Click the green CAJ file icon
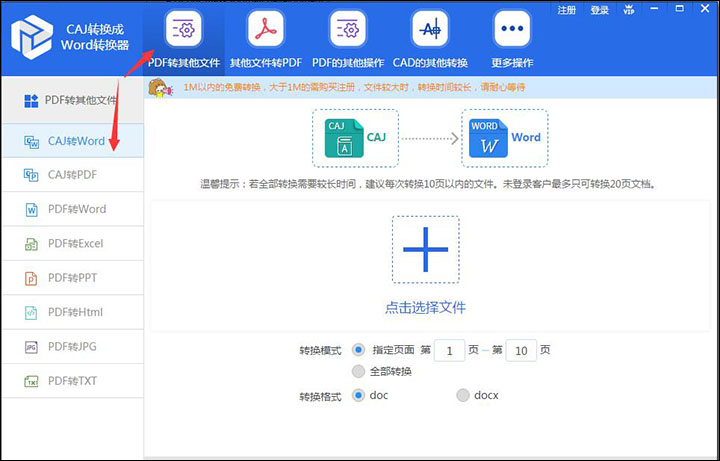This screenshot has width=720, height=461. (344, 138)
